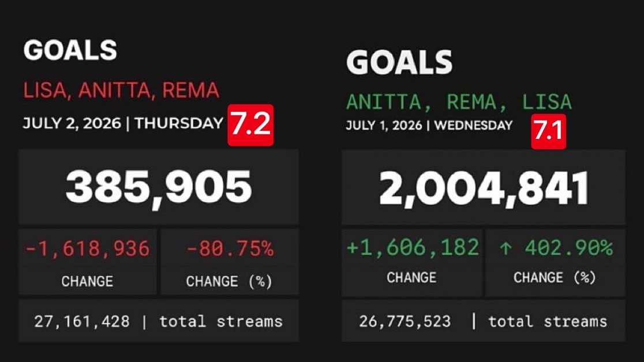Screen dimensions: 644x362
Task: Select the JULY 2, 2026 | THURSDAY date
Action: (x=123, y=123)
